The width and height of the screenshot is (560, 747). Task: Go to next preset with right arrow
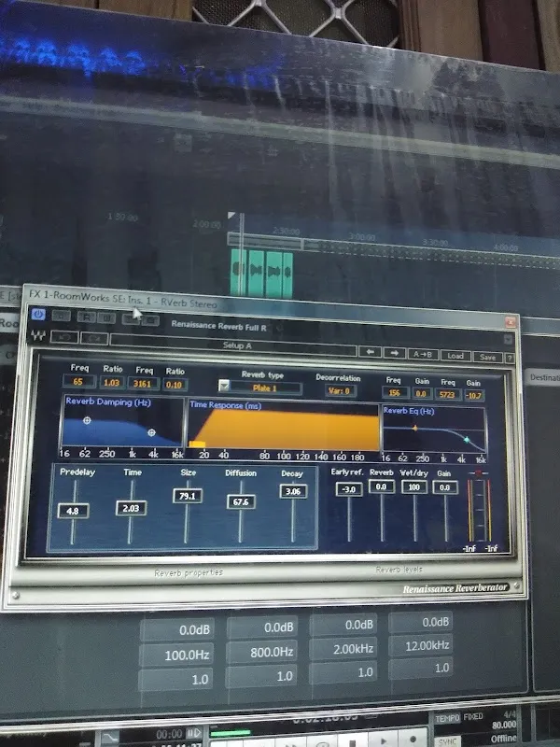394,353
